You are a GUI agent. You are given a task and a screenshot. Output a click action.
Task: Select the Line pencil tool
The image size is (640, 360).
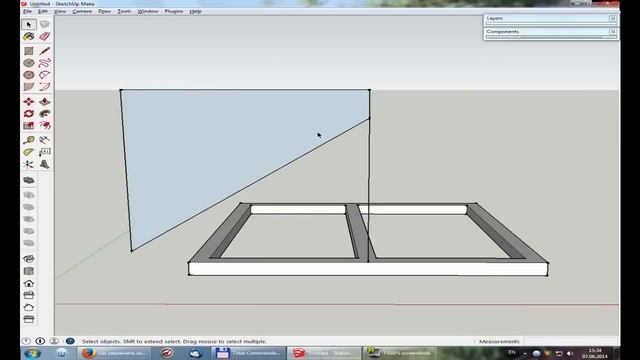pos(44,51)
